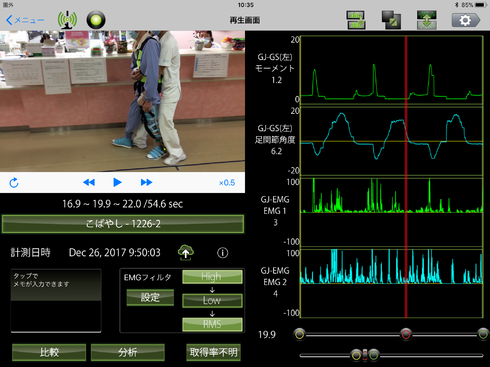Tap the Bluetooth icon in status bar
This screenshot has width=490, height=367.
coord(457,5)
